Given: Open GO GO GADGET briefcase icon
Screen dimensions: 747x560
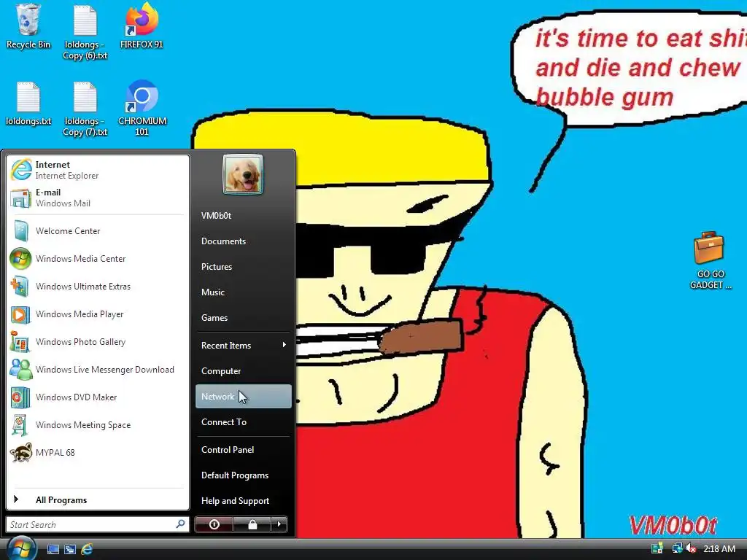Looking at the screenshot, I should [710, 260].
